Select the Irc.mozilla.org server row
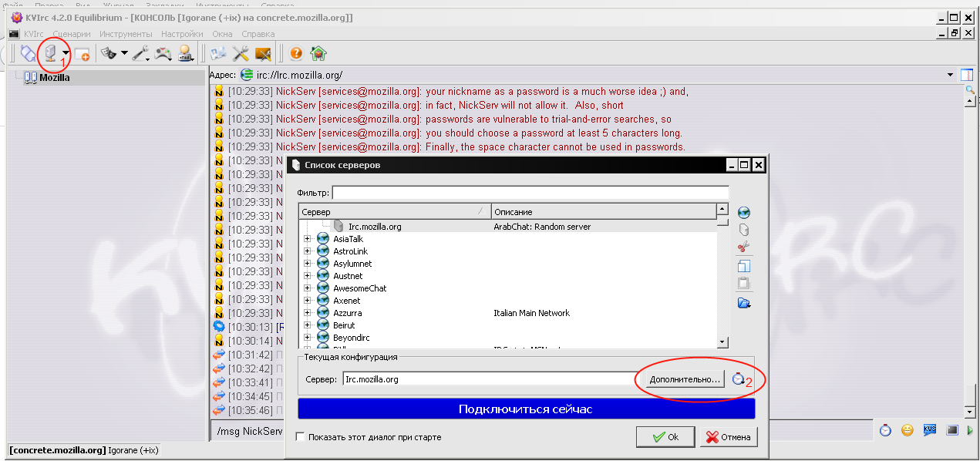The height and width of the screenshot is (461, 980). [509, 227]
